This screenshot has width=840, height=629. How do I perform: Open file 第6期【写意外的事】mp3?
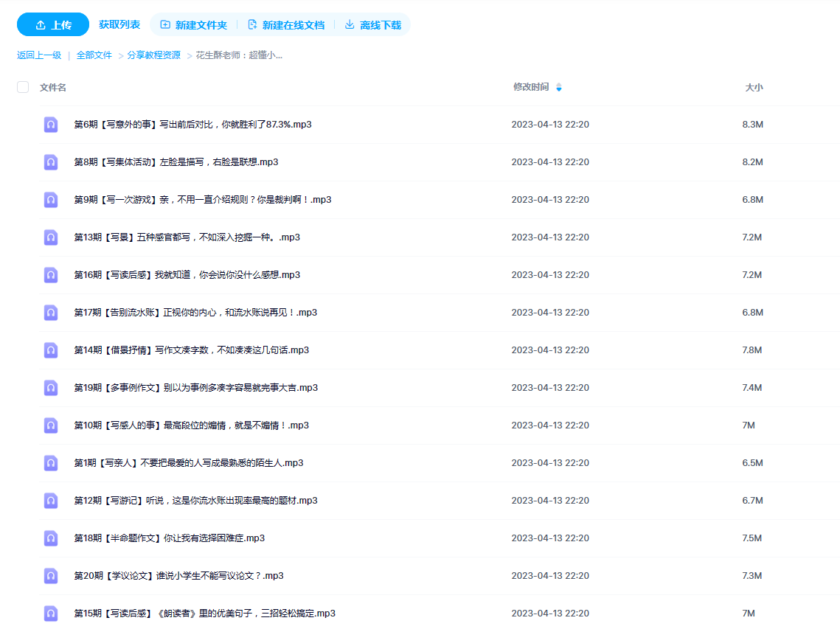click(193, 125)
